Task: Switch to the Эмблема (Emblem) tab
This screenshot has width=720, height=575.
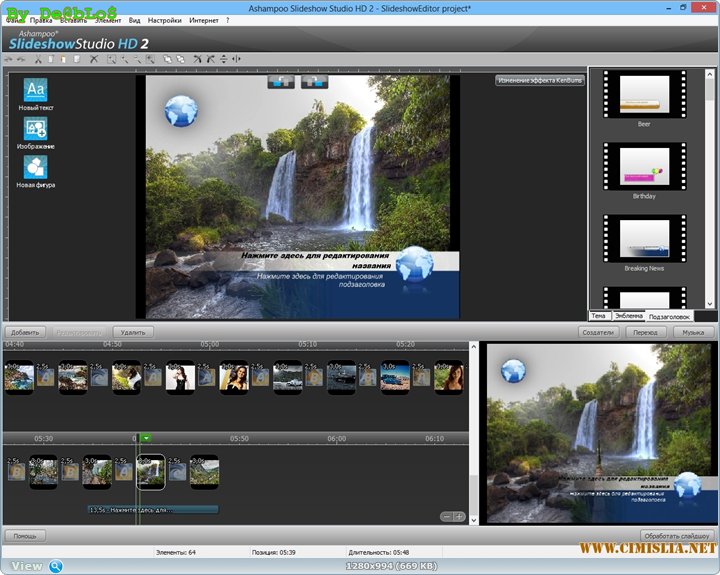Action: (628, 315)
